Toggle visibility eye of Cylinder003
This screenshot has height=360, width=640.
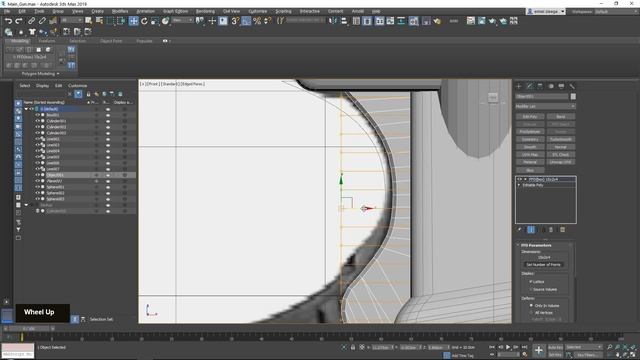coord(38,133)
